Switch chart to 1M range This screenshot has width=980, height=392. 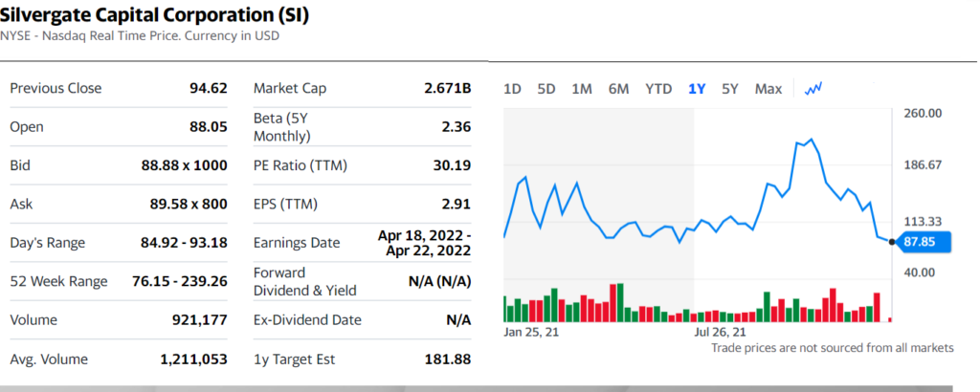coord(581,89)
